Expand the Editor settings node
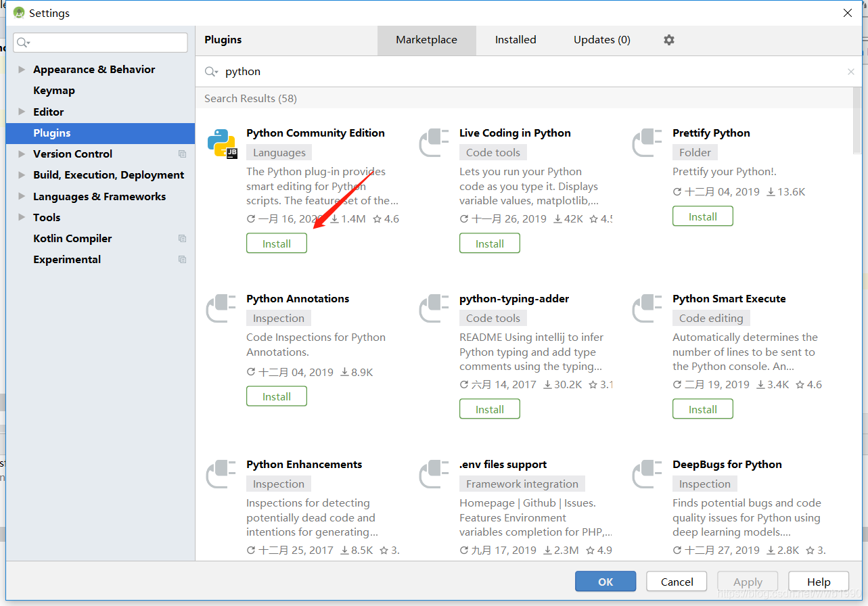Viewport: 868px width, 606px height. [22, 112]
